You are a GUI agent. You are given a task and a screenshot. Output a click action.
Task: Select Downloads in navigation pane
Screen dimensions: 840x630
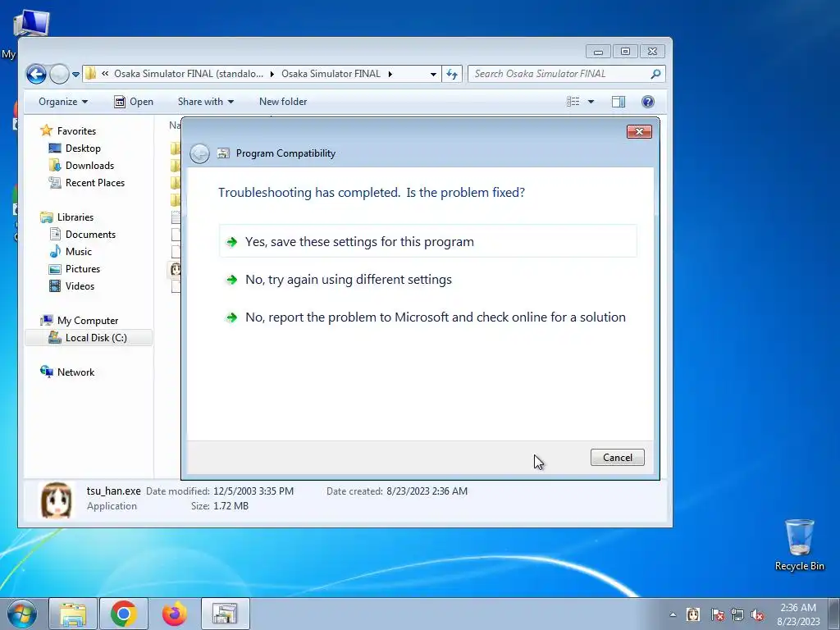click(x=89, y=166)
